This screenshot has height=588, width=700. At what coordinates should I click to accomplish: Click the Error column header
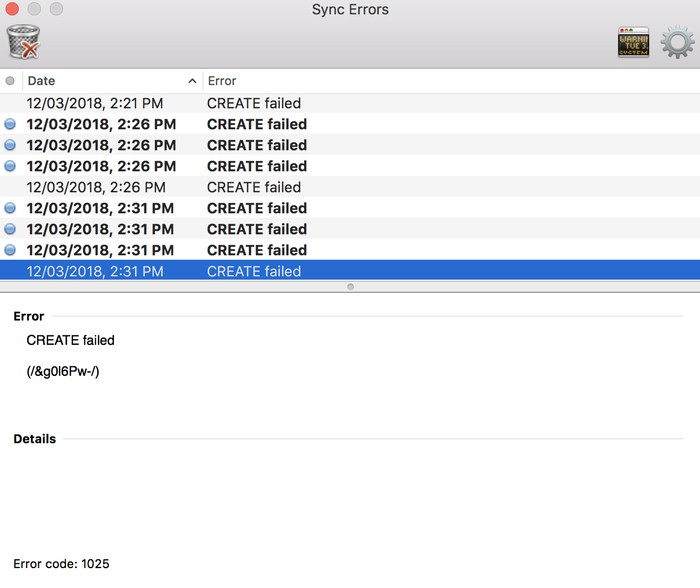(222, 81)
